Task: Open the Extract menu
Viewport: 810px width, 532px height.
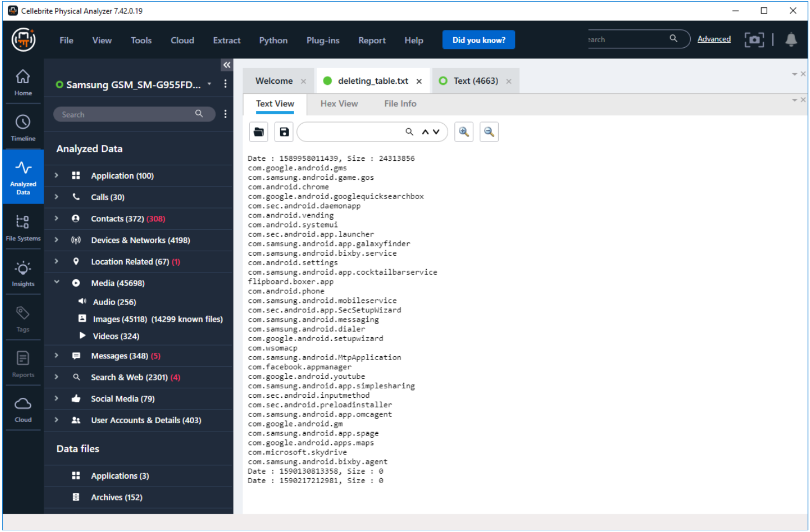Action: point(227,40)
